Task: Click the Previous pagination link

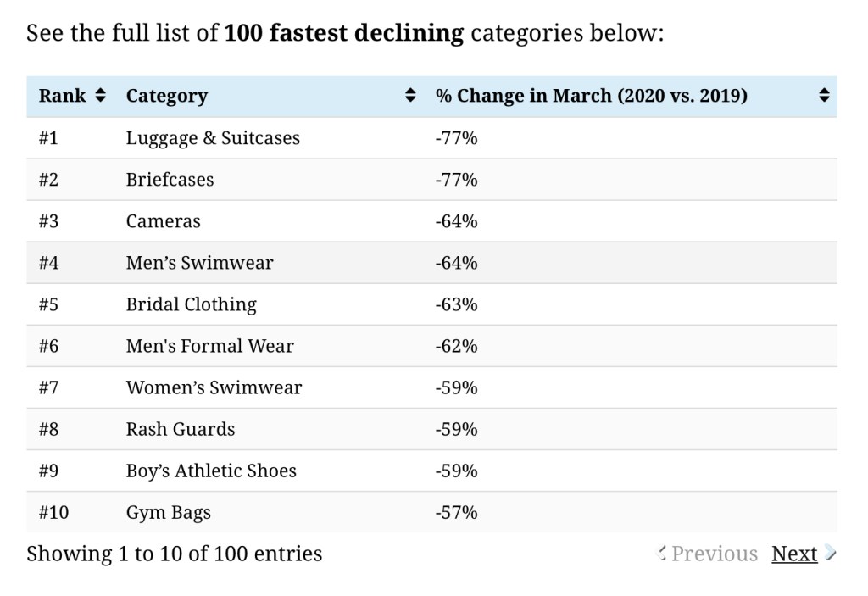Action: coord(714,554)
